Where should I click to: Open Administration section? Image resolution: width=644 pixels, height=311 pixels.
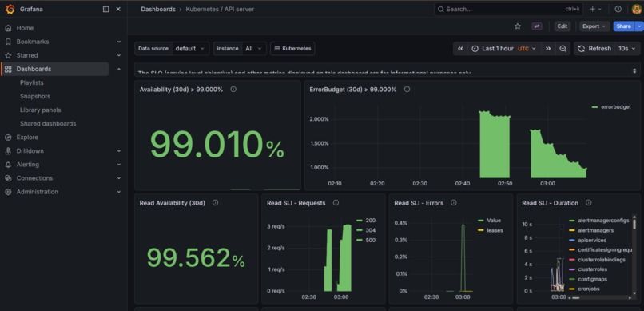[38, 192]
